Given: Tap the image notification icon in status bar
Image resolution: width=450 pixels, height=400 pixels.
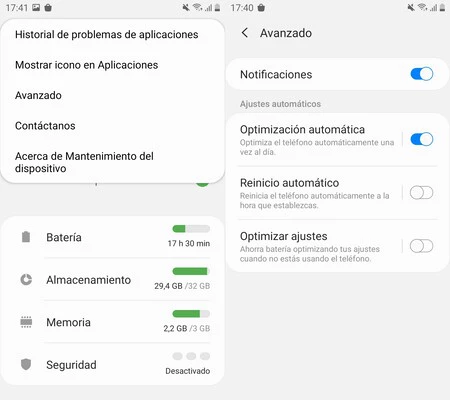Looking at the screenshot, I should coord(36,8).
